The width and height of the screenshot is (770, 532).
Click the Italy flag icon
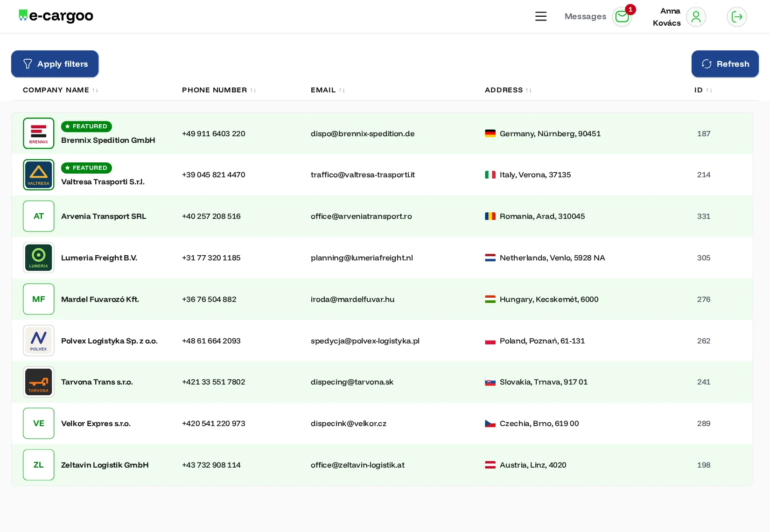pyautogui.click(x=490, y=175)
